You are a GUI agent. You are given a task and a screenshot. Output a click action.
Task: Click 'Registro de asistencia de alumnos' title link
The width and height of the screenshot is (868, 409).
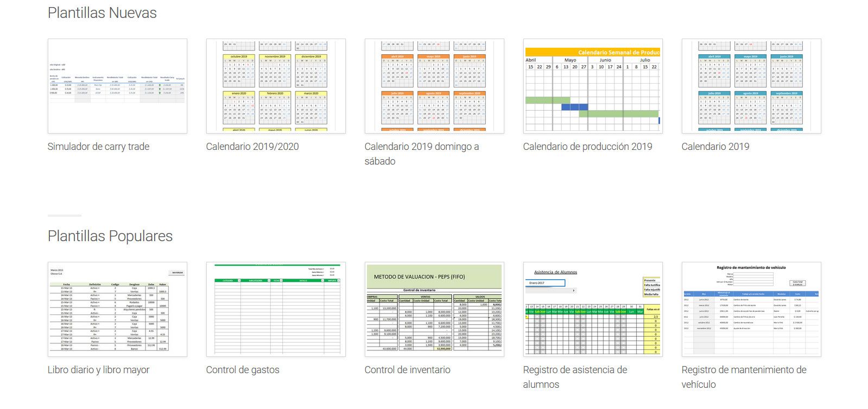click(x=575, y=377)
